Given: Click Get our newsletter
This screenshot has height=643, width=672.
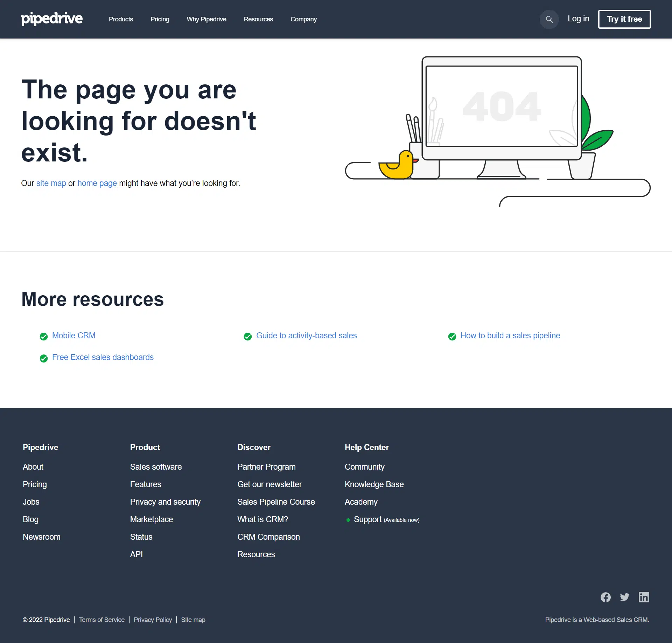Looking at the screenshot, I should 269,484.
